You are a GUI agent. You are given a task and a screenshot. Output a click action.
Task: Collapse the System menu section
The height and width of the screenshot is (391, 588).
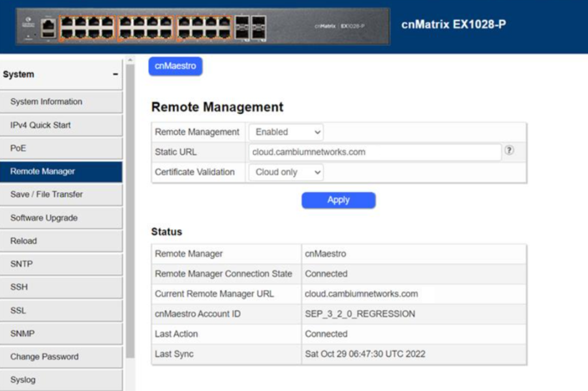pos(116,74)
